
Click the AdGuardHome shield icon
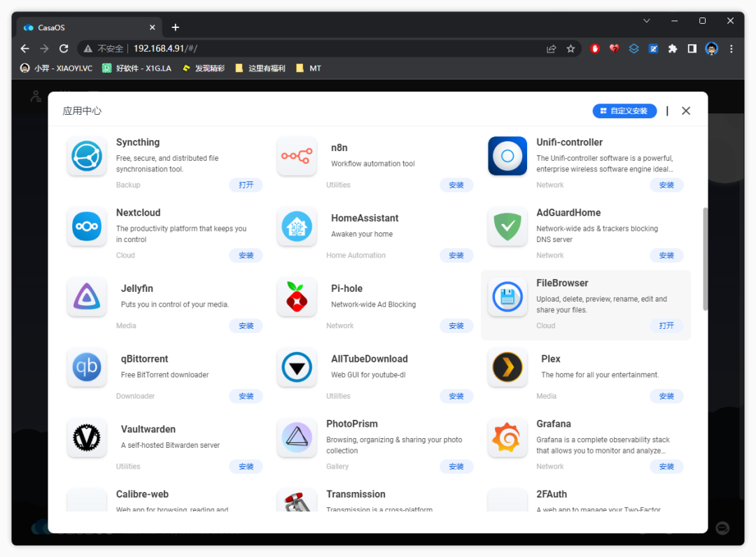click(x=507, y=227)
